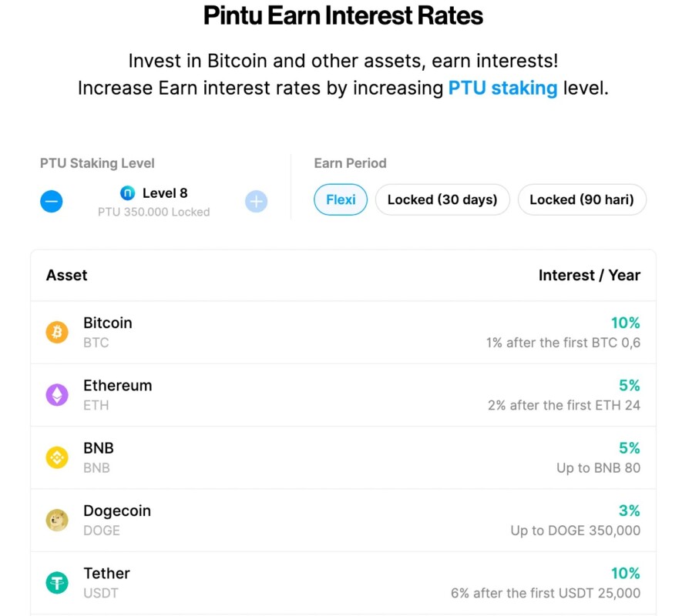Image resolution: width=682 pixels, height=616 pixels.
Task: Click the Tether coin icon
Action: [x=57, y=583]
